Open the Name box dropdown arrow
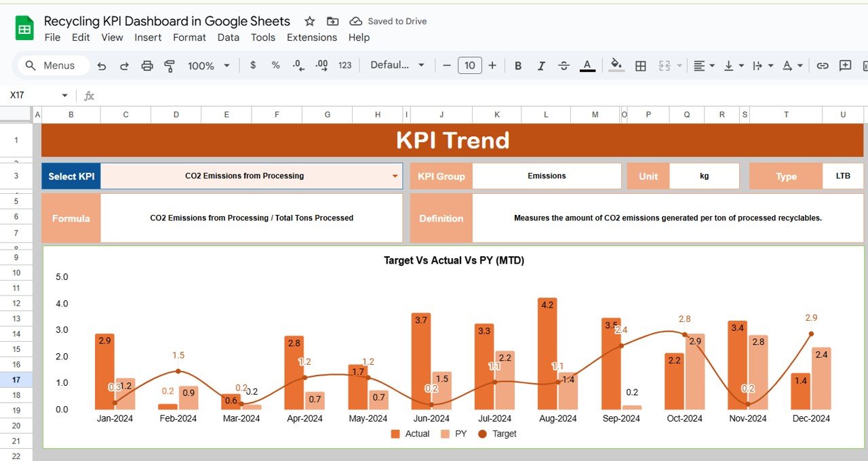The height and width of the screenshot is (461, 868). (x=65, y=96)
